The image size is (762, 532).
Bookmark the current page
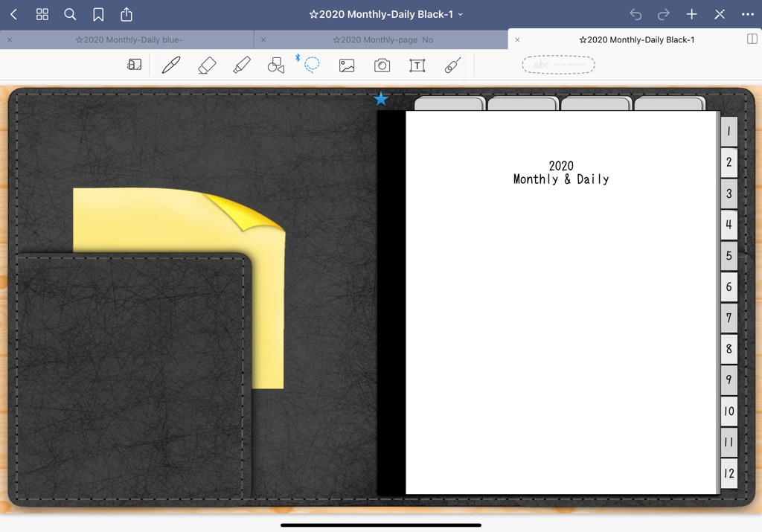pos(98,15)
